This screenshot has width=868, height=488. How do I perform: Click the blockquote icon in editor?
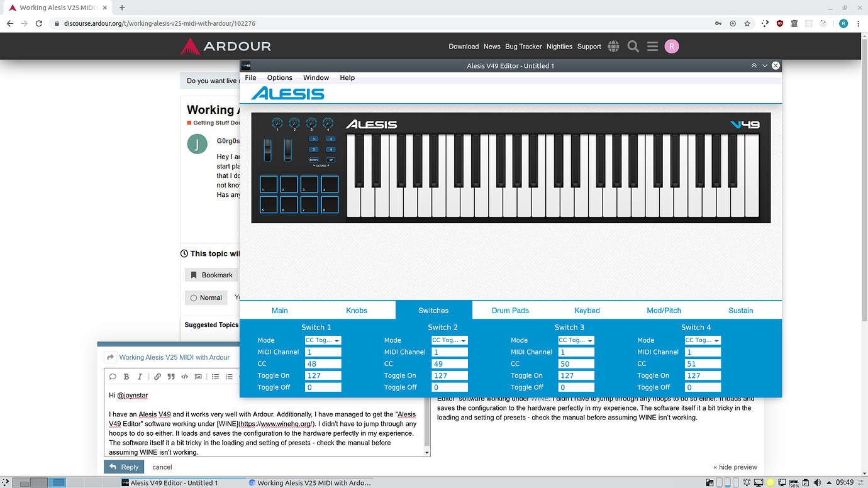pos(171,377)
